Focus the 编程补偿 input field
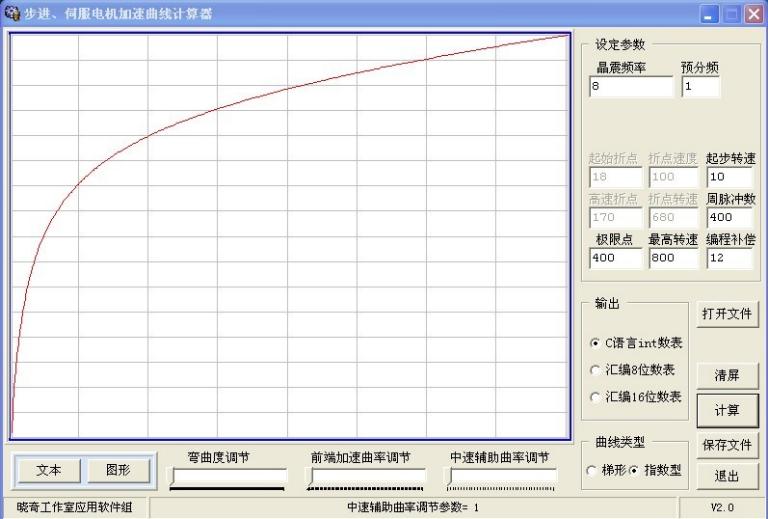The width and height of the screenshot is (768, 519). tap(730, 258)
